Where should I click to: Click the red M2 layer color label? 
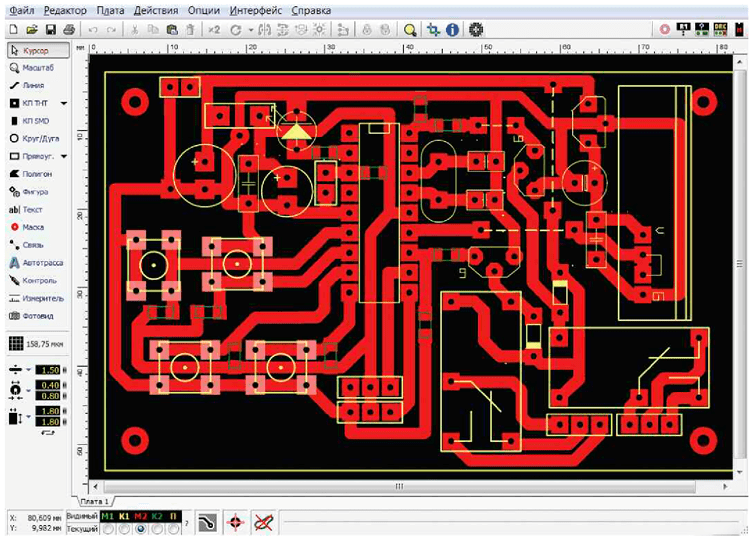click(x=141, y=516)
